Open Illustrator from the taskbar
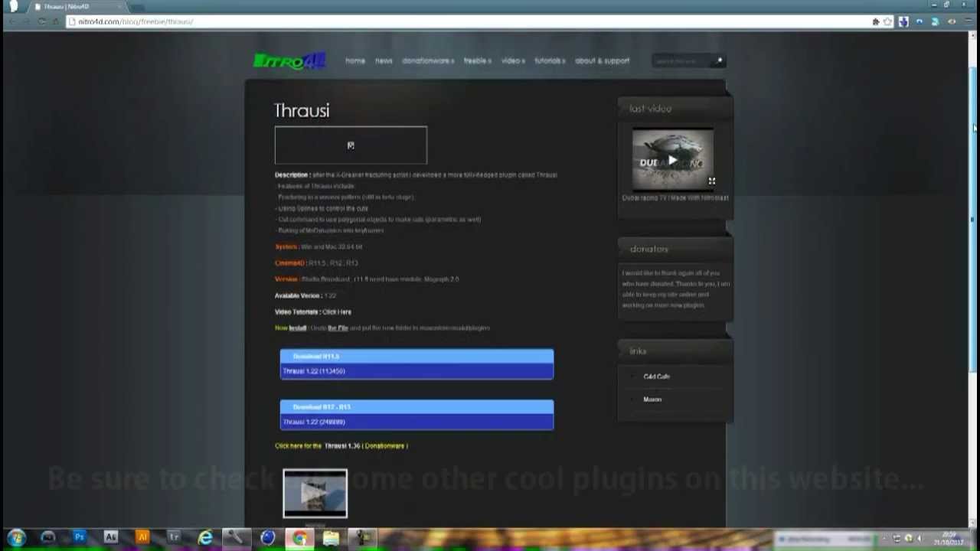The image size is (980, 551). [142, 538]
